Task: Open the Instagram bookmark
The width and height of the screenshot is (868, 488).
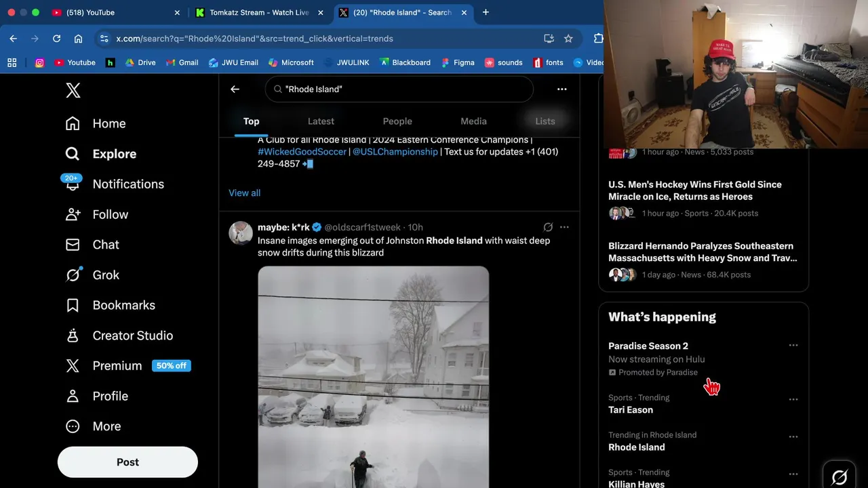Action: tap(39, 62)
